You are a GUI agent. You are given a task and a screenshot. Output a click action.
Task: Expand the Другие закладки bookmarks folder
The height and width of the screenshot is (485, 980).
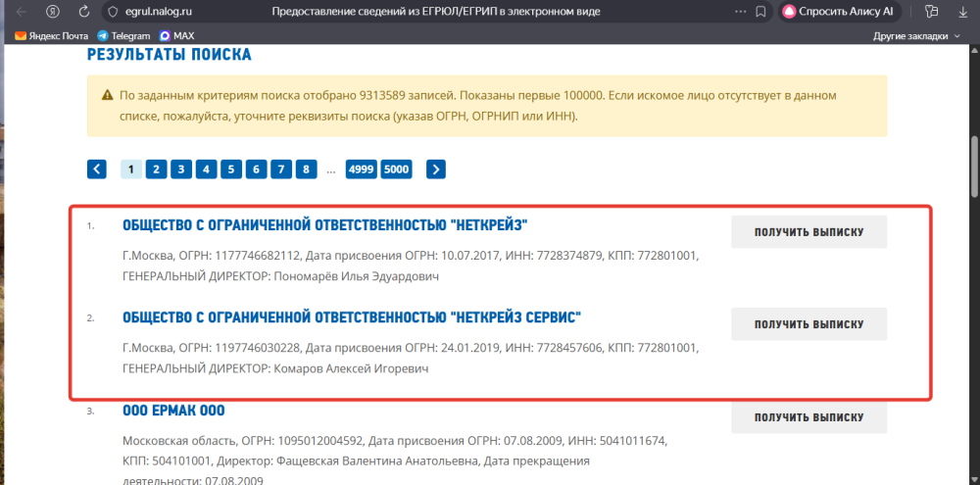(x=916, y=35)
